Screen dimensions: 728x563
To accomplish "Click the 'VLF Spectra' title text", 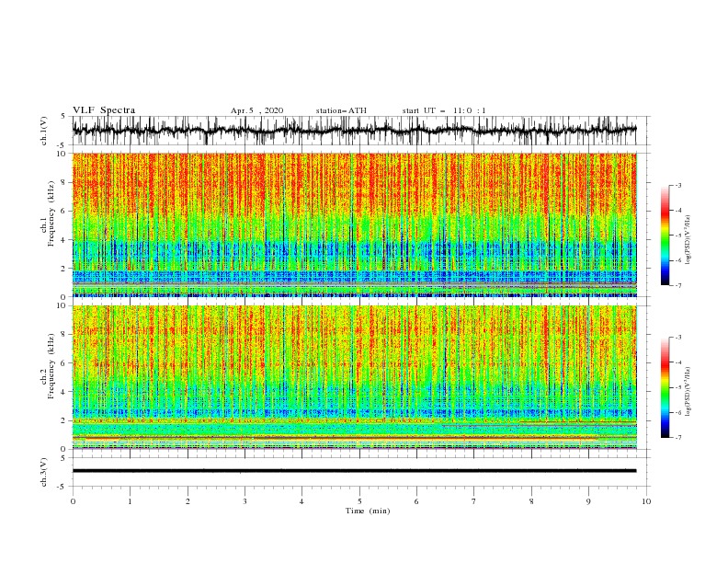I will coord(104,110).
